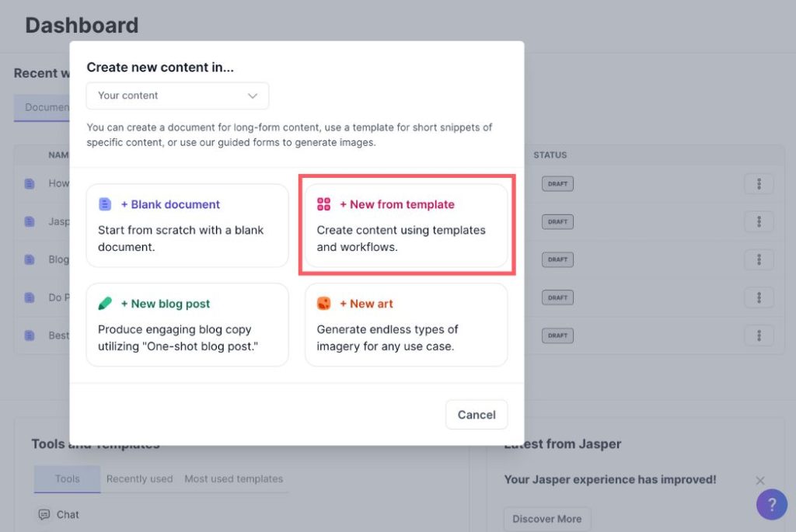Click the help question mark button
The width and height of the screenshot is (796, 532).
coord(772,505)
